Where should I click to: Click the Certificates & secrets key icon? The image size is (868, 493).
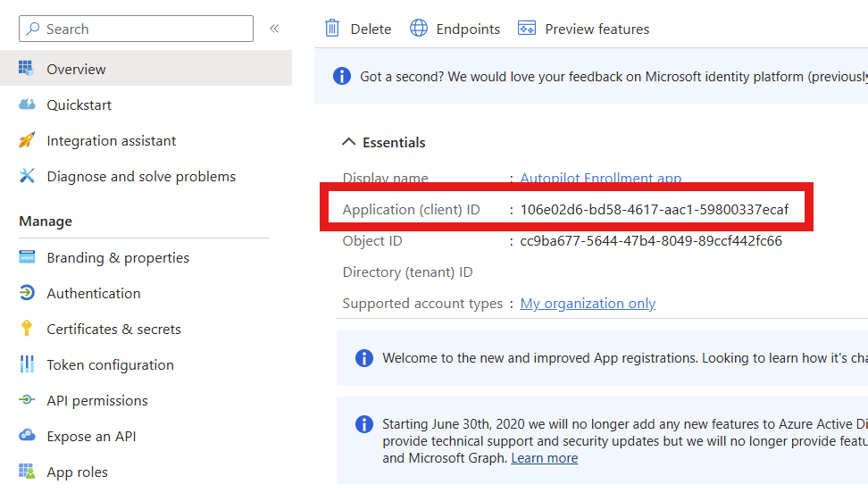coord(27,330)
